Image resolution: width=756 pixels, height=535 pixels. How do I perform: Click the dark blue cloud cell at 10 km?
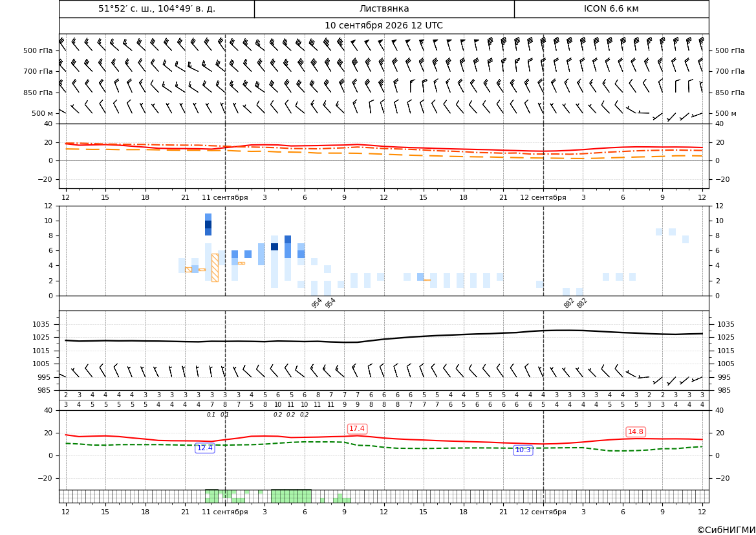208,224
